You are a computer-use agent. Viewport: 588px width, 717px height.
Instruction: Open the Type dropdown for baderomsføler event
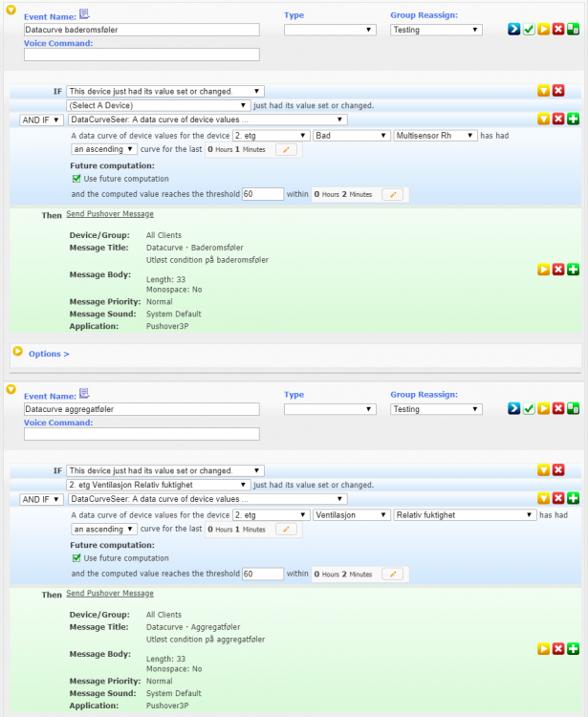pos(330,30)
